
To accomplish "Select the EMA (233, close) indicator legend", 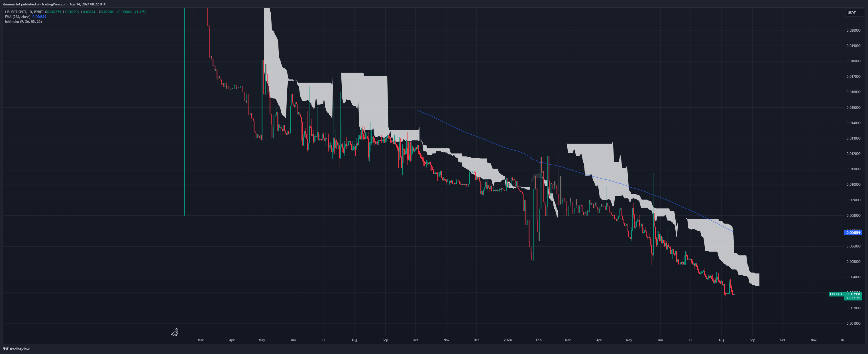I will 17,17.
